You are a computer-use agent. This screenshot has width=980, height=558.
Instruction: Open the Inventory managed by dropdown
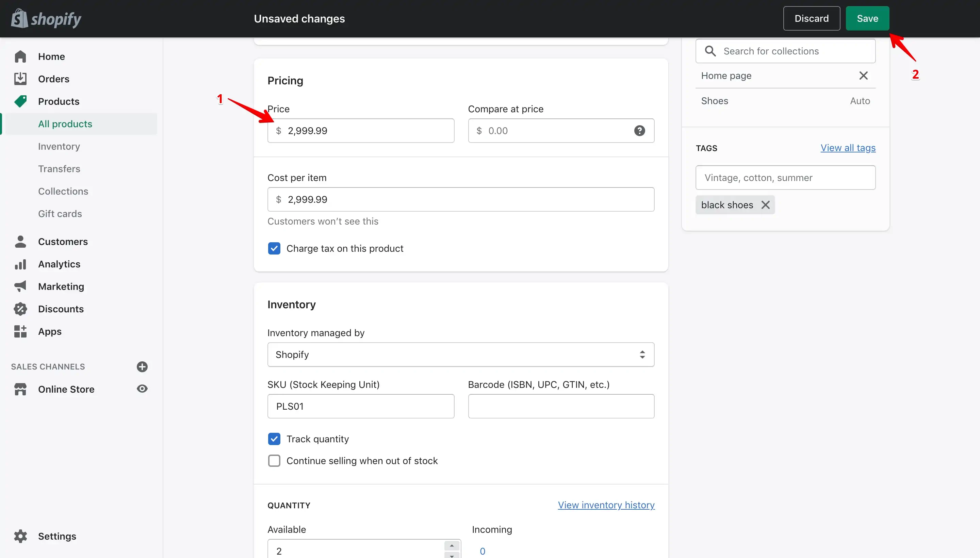click(461, 355)
